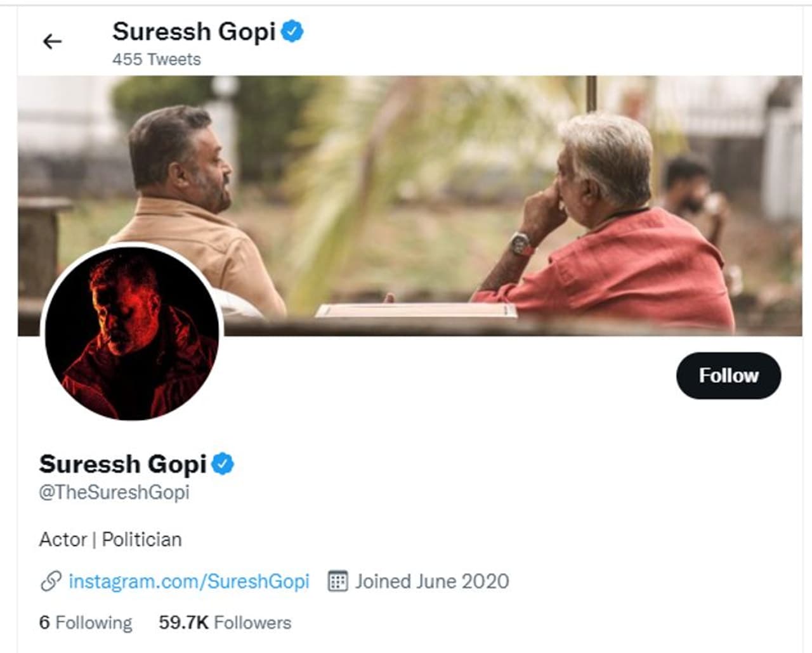Click the bold Suressh Gopi profile name
Viewport: 812px width, 653px height.
pos(122,464)
